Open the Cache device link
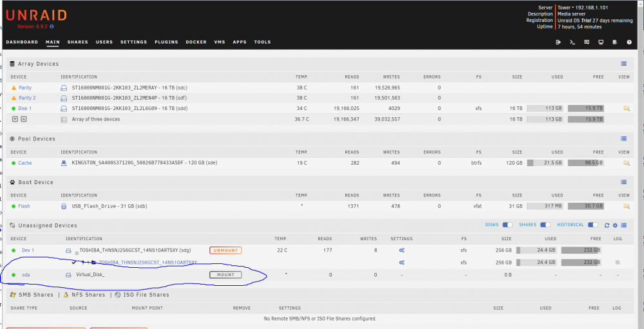This screenshot has width=644, height=329. (24, 163)
